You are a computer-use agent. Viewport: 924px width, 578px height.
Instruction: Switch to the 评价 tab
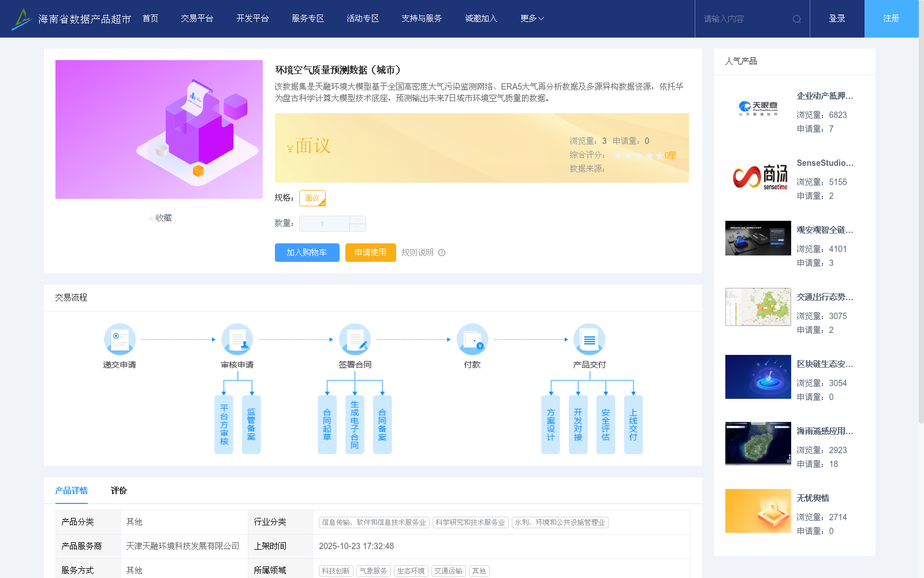click(x=119, y=491)
